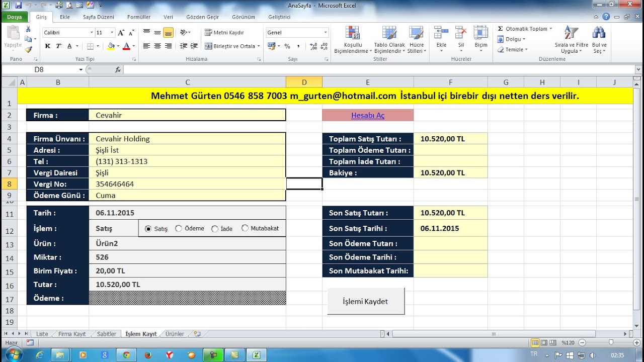Open the font name Calibri dropdown

coord(92,32)
